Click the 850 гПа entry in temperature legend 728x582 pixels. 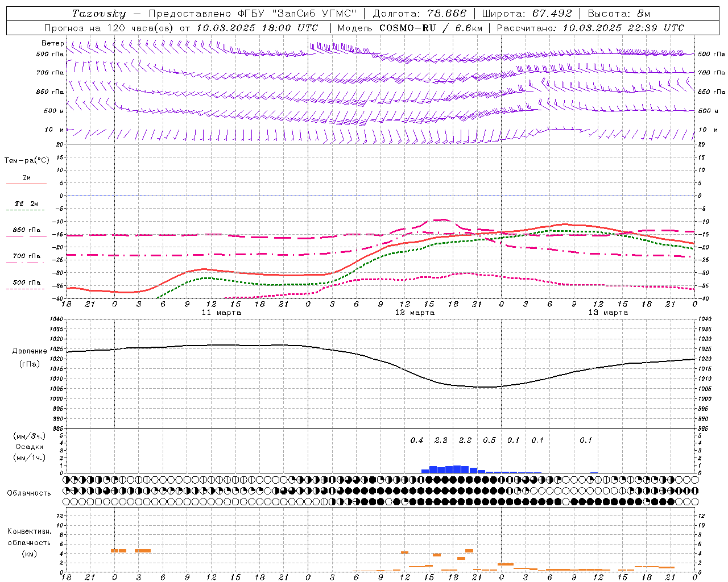(x=27, y=230)
